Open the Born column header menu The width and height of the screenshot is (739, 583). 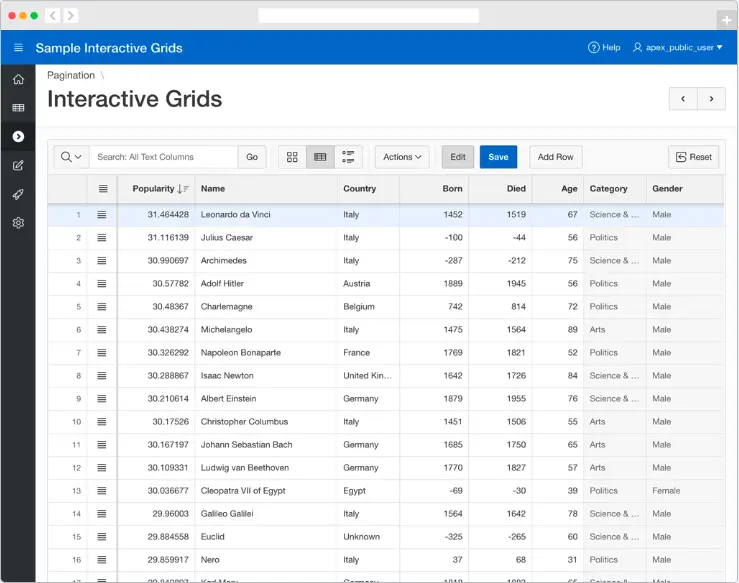[434, 189]
